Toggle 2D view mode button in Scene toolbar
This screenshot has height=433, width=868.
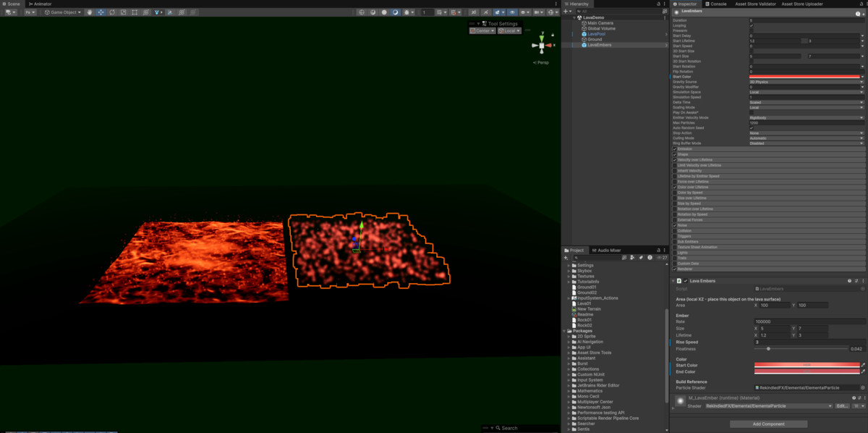[474, 12]
